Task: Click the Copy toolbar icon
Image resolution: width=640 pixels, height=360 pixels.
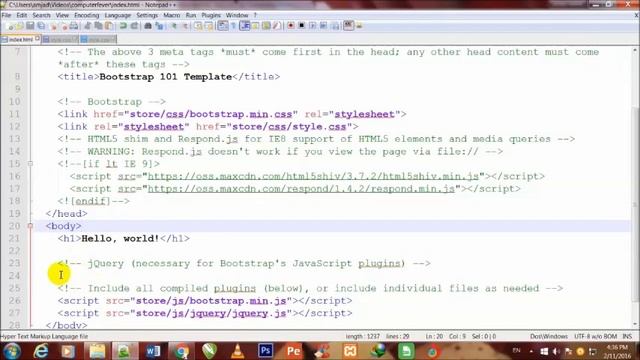Action: (98, 26)
